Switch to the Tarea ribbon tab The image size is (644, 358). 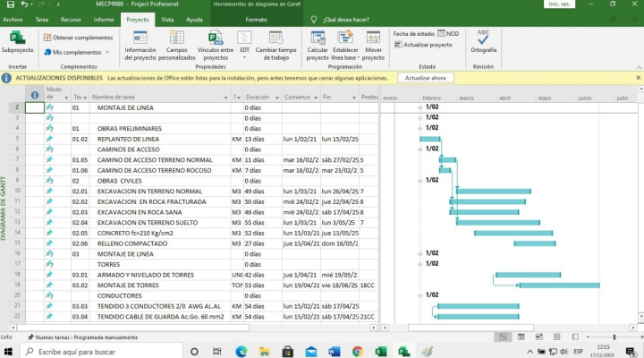pos(42,19)
